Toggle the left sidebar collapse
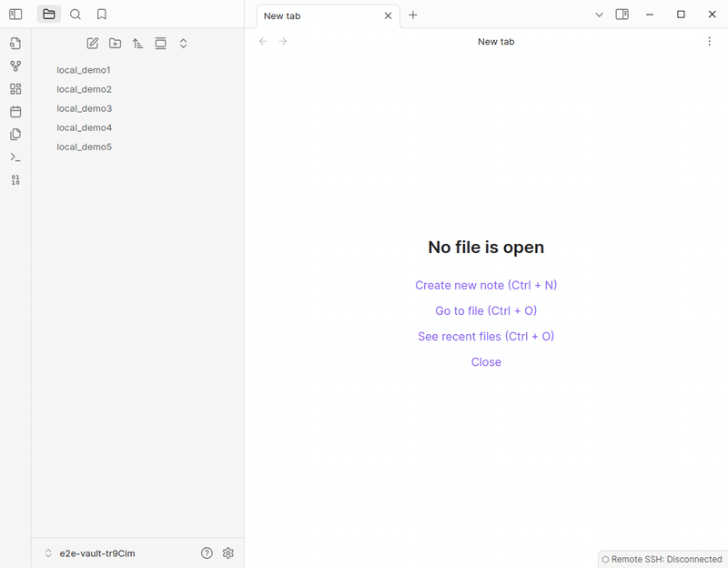The height and width of the screenshot is (568, 728). tap(15, 15)
